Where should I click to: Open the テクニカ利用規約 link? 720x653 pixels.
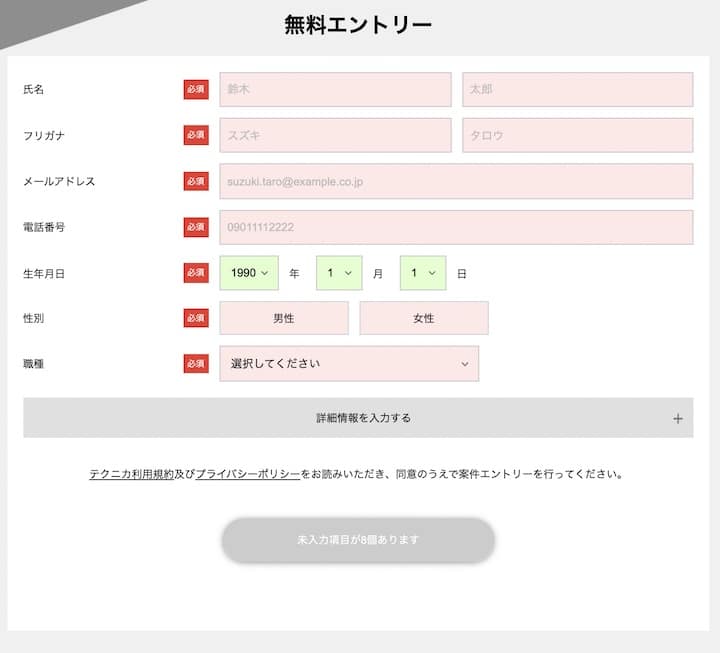(x=131, y=474)
